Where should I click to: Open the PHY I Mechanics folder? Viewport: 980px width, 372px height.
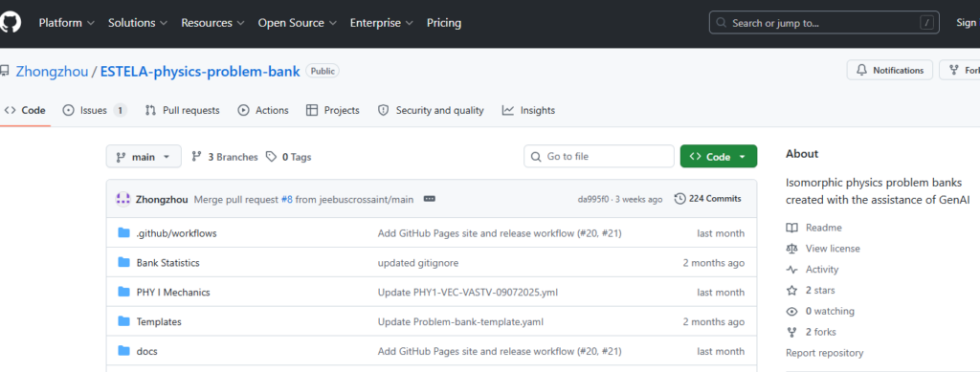coord(173,292)
